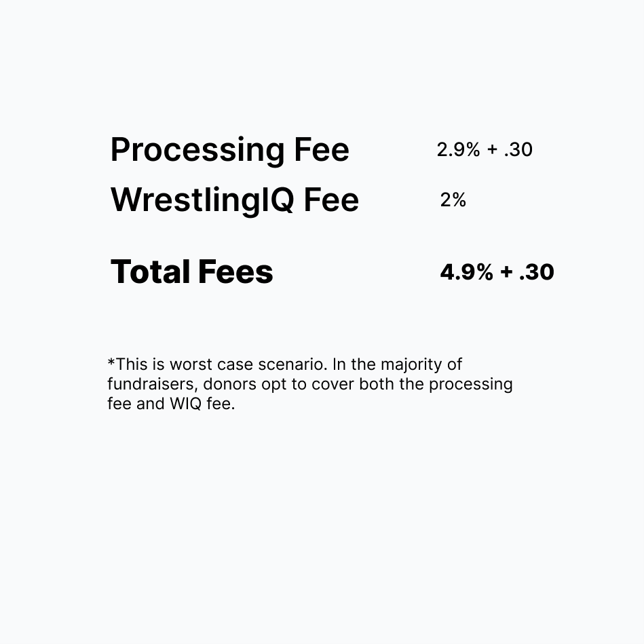The height and width of the screenshot is (644, 644).
Task: Click the bold "Total Fees" heading
Action: point(192,271)
